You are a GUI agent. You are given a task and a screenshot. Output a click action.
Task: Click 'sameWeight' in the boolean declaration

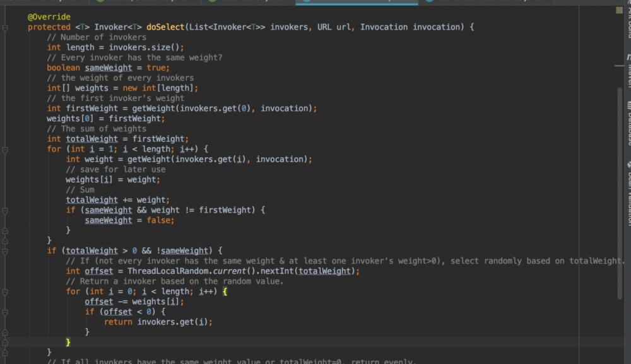(x=109, y=68)
